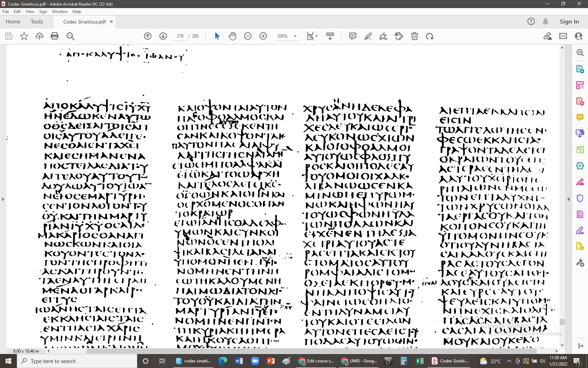Send file by email envelope icon

click(x=563, y=36)
